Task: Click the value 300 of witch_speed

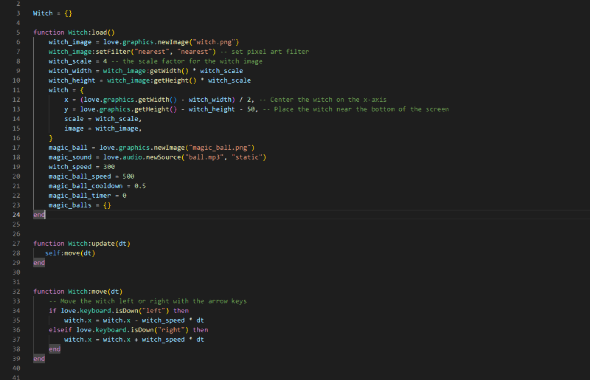Action: click(109, 167)
